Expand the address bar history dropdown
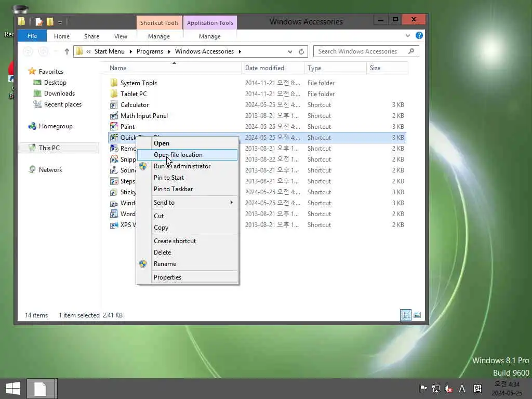532x399 pixels. tap(290, 51)
